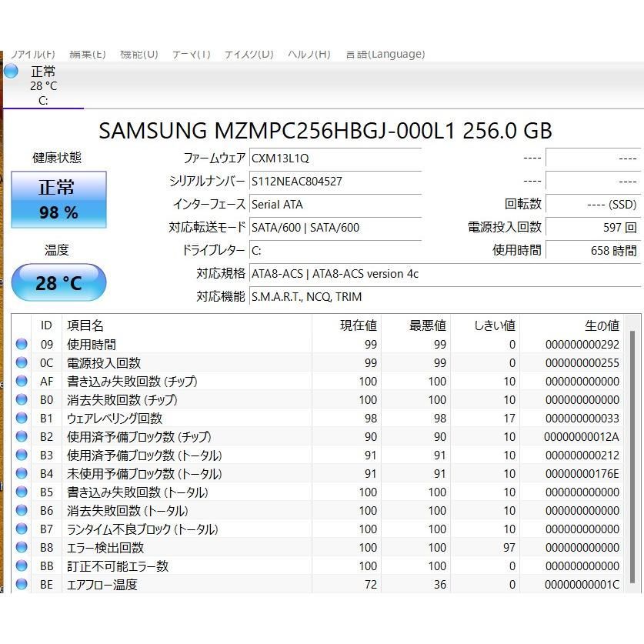Open the 言語(Language) menu
The image size is (644, 644).
pos(385,54)
